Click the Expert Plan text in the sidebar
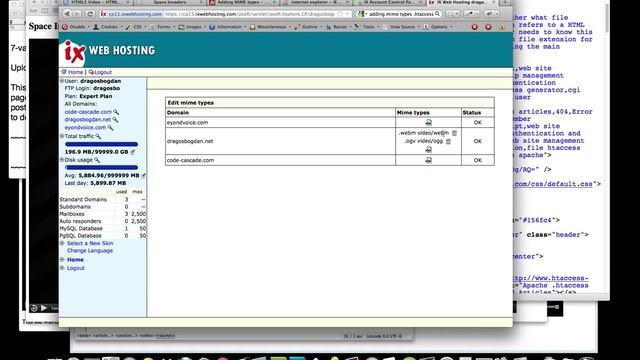Viewport: 640px width, 360px height. tap(96, 96)
